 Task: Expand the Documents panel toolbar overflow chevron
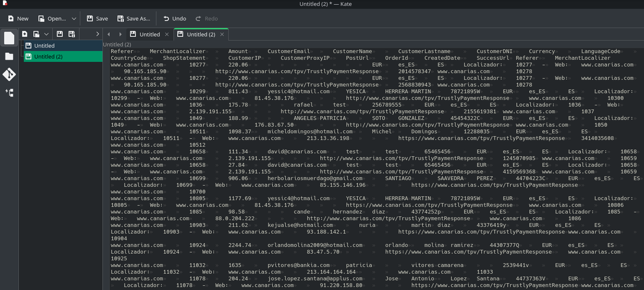click(98, 34)
